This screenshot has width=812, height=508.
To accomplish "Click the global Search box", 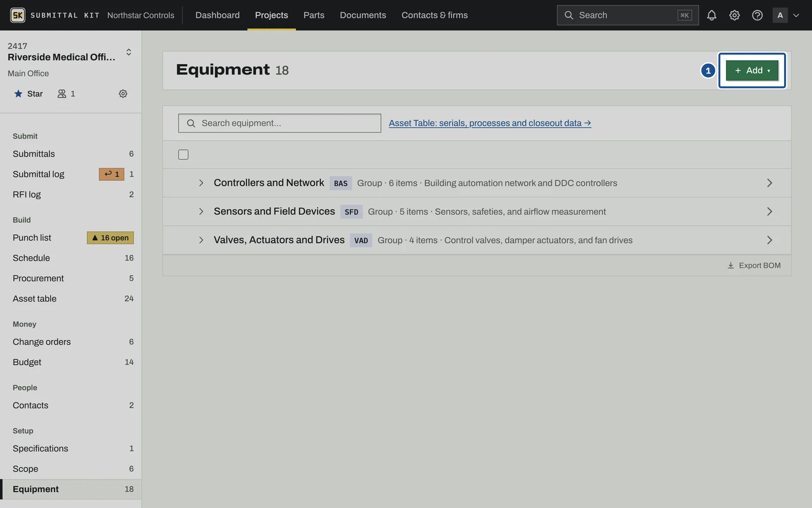I will tap(627, 15).
